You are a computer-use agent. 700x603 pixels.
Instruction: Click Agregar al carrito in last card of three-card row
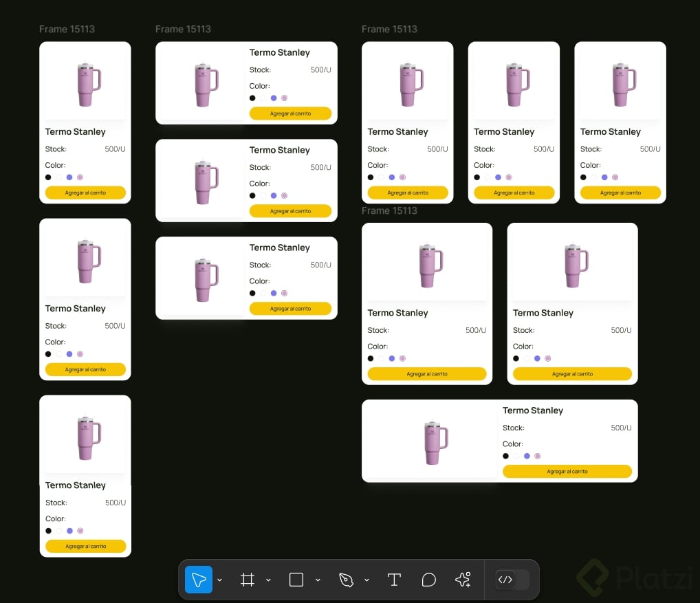tap(620, 193)
